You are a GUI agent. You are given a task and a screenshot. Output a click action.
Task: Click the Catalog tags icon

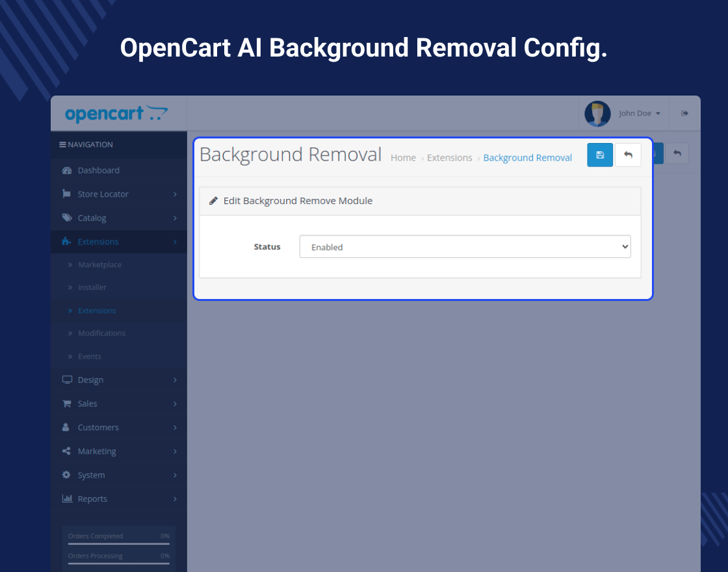coord(67,218)
